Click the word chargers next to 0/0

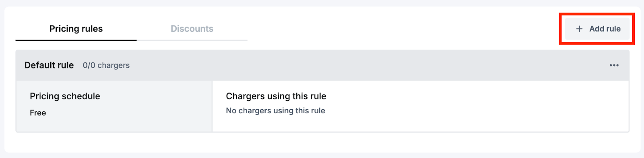[x=114, y=65]
